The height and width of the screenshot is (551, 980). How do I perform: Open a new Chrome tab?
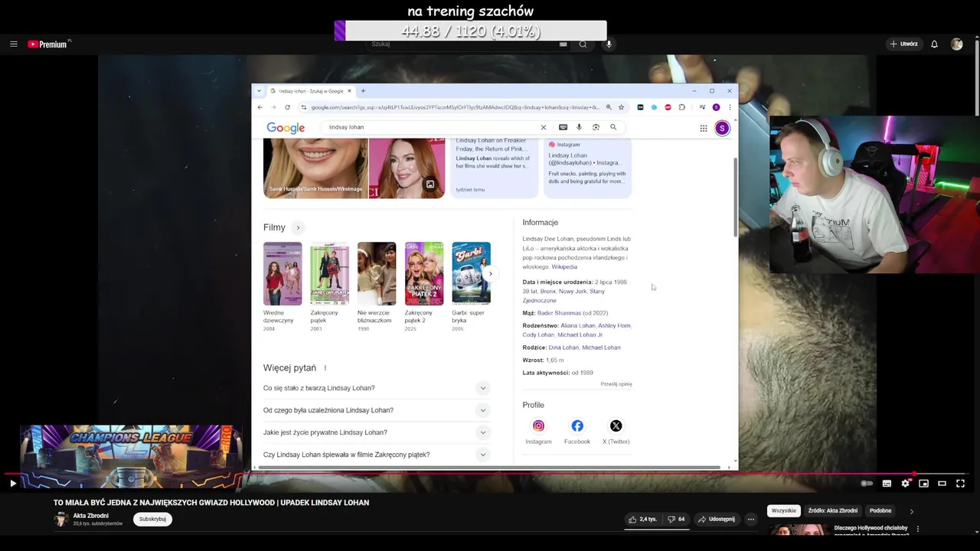click(363, 91)
